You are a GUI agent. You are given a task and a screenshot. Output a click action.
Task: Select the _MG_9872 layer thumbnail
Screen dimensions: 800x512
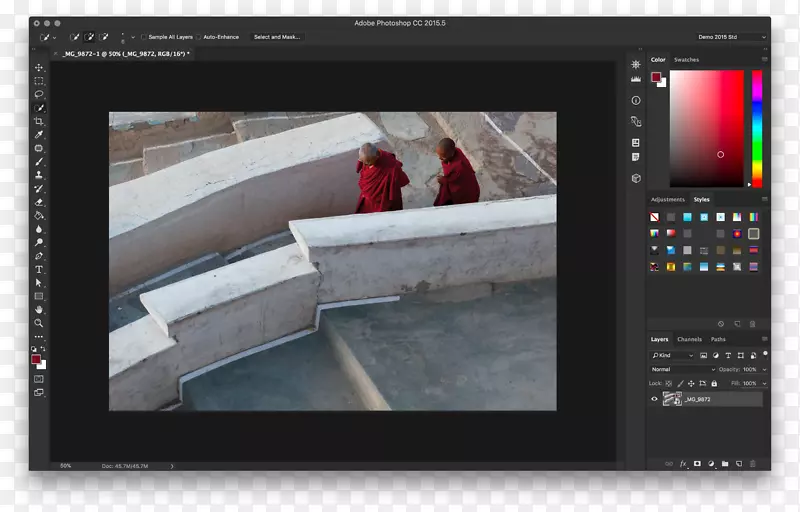click(x=671, y=399)
